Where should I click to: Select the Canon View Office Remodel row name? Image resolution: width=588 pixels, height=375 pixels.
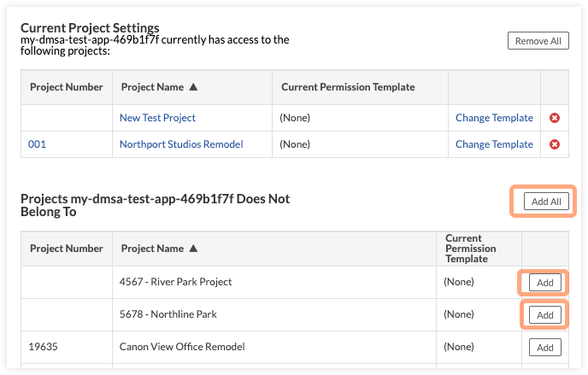point(182,347)
